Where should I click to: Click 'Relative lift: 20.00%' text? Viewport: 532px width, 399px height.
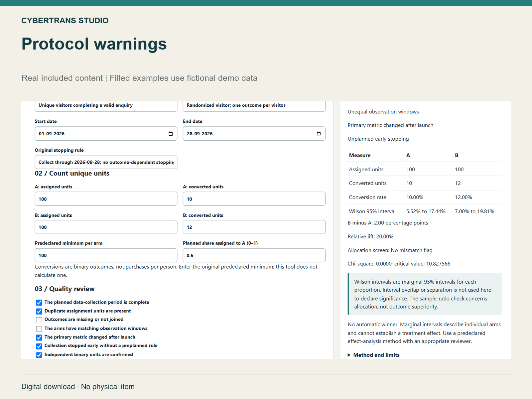(x=371, y=236)
